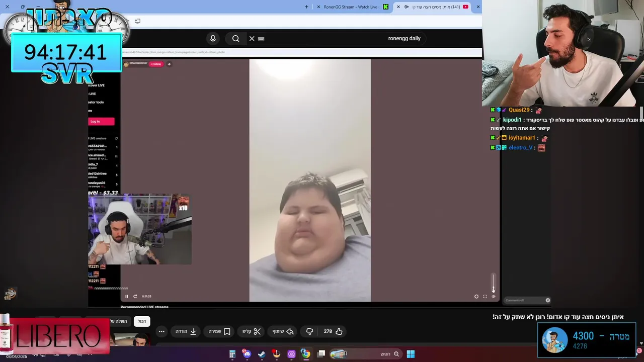The width and height of the screenshot is (644, 362).
Task: Click the keyboard icon in the search box
Action: (261, 38)
